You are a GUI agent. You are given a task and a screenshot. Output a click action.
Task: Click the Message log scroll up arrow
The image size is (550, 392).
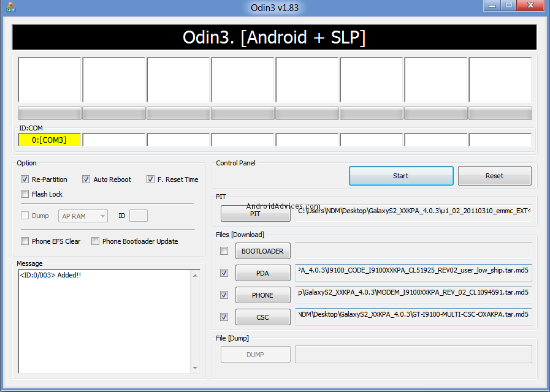[x=196, y=276]
